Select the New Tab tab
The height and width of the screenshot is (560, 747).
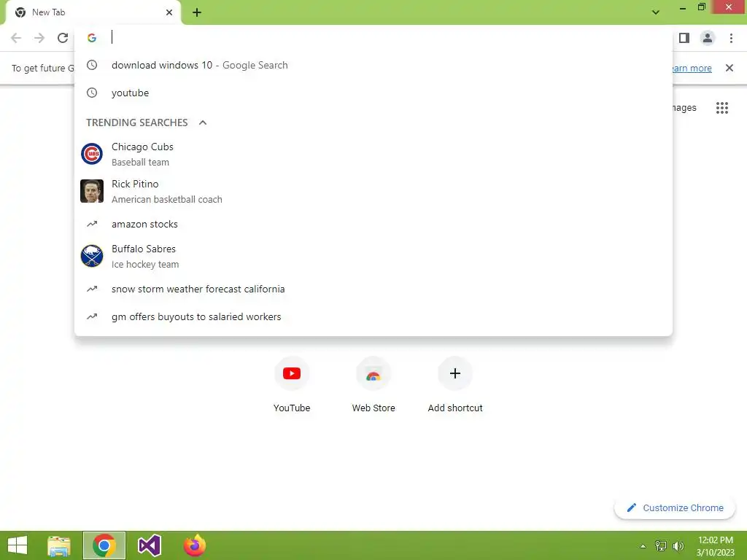93,12
